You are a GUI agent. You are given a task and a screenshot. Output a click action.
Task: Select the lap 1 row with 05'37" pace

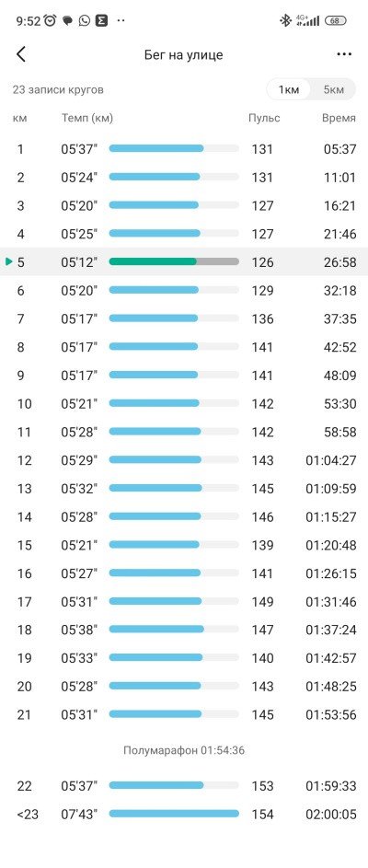[x=184, y=149]
